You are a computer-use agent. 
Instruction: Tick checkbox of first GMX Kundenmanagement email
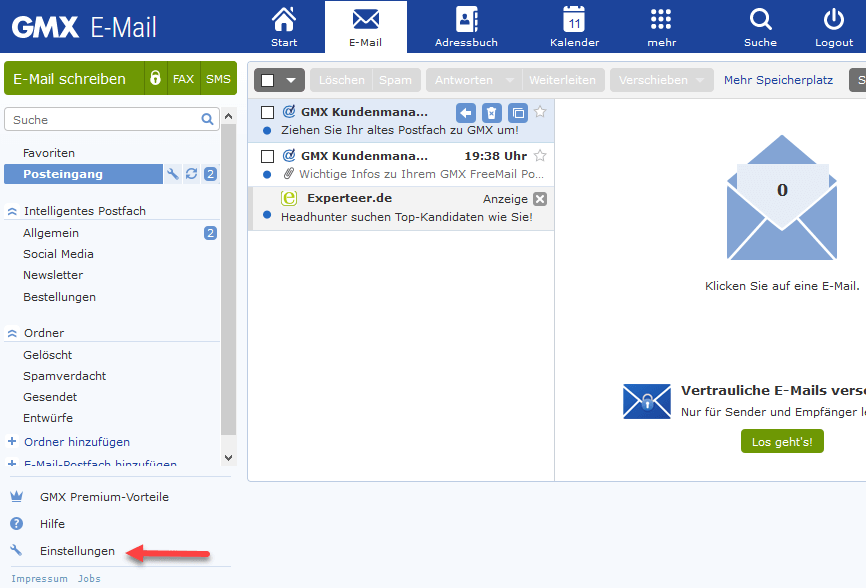click(267, 112)
